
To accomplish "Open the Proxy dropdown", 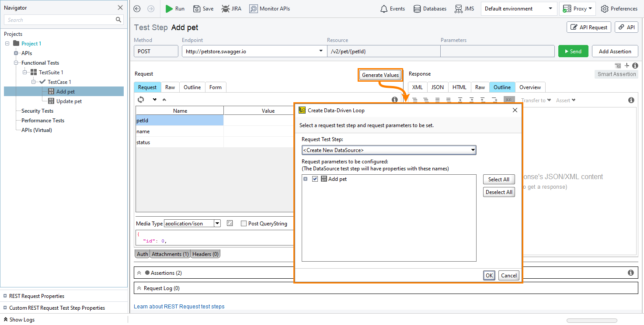I will pos(577,9).
